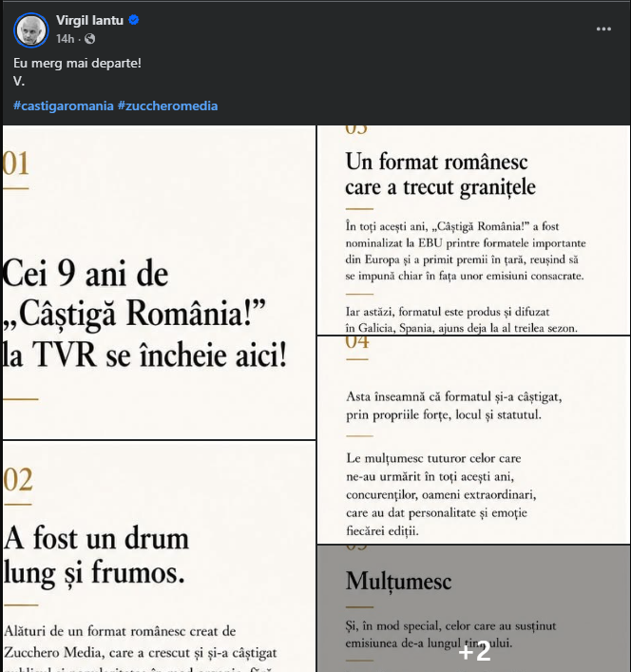The image size is (631, 672).
Task: Open the 'Un format românesc' image
Action: click(473, 230)
